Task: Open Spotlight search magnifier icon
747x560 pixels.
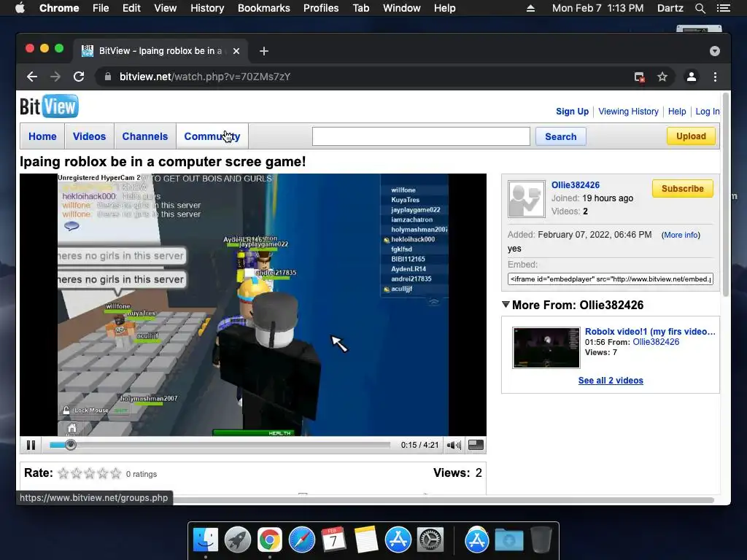Action: pos(700,8)
